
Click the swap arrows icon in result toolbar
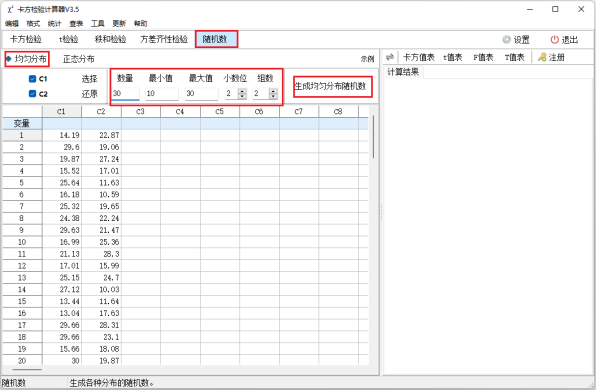click(x=390, y=57)
